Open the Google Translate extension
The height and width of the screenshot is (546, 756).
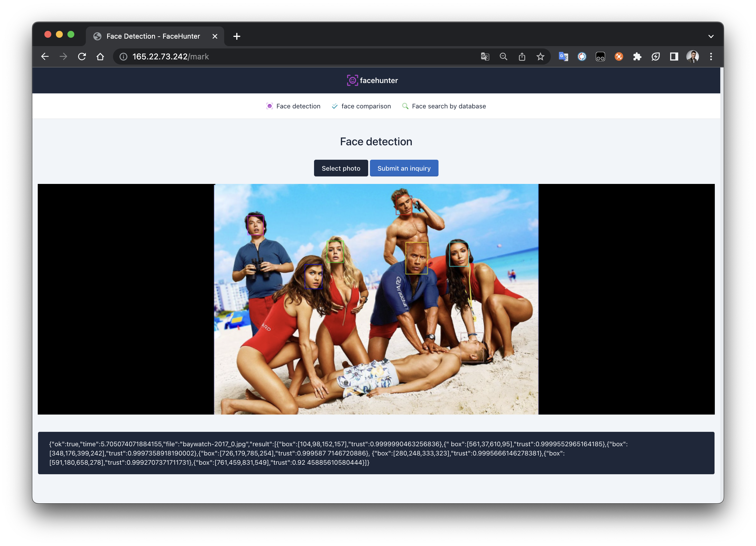pos(563,57)
